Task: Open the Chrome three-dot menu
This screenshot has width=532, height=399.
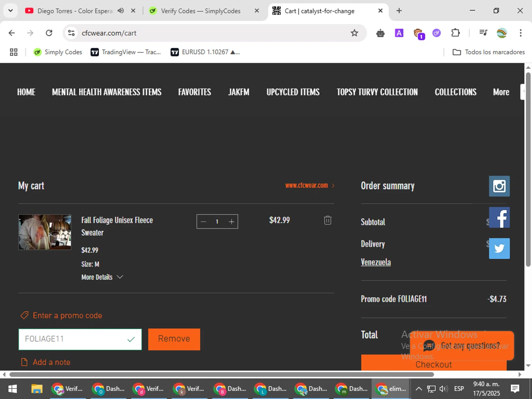Action: (x=520, y=33)
